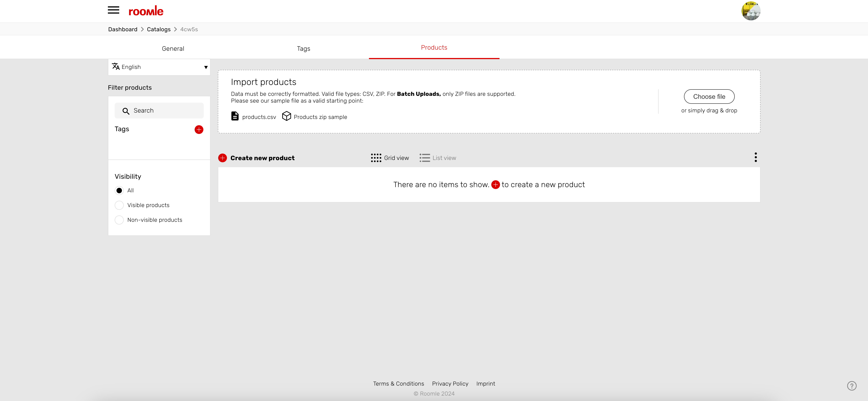Select Non-visible products radio option
This screenshot has height=401, width=868.
[x=119, y=220]
